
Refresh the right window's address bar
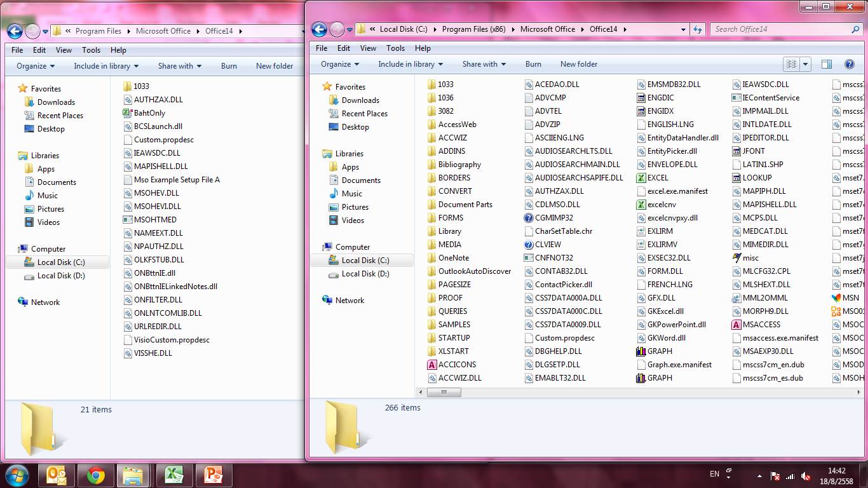click(x=698, y=29)
